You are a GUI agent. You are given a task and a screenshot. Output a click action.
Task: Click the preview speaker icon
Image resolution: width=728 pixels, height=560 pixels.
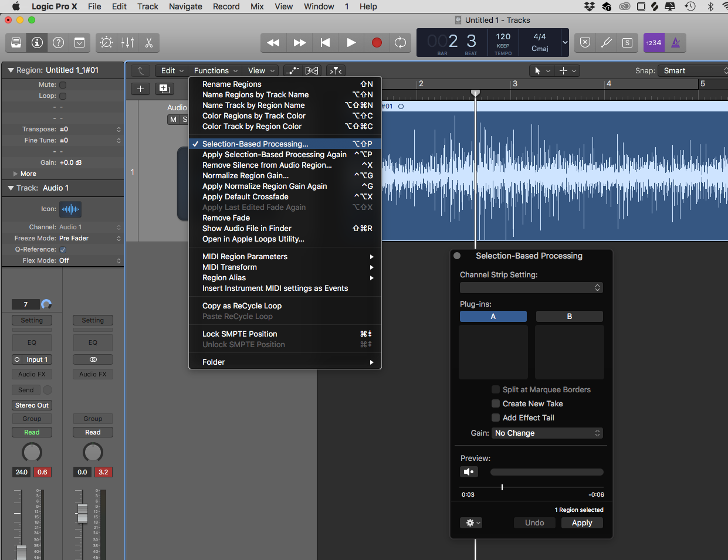(469, 472)
